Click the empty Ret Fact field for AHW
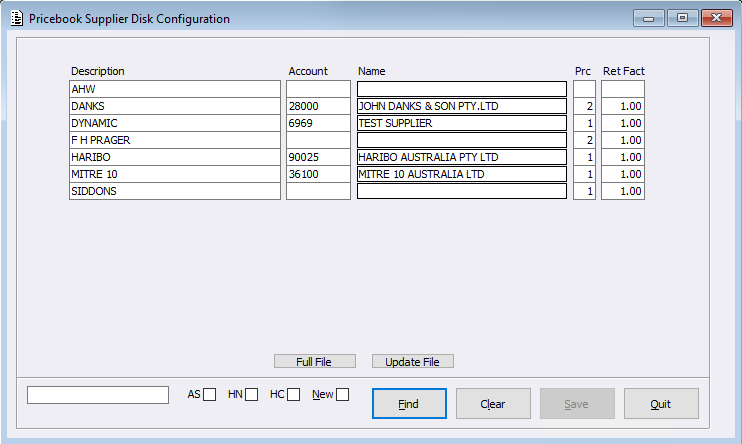Image resolution: width=742 pixels, height=444 pixels. point(623,89)
